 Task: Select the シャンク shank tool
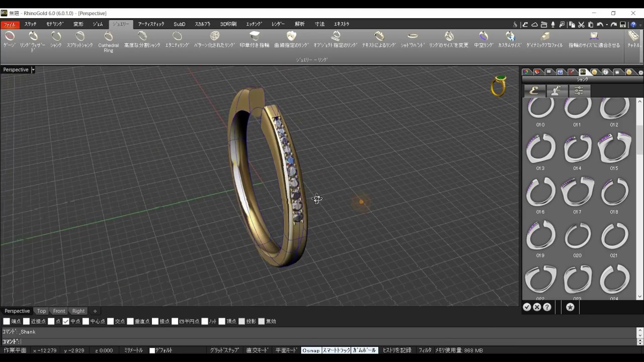click(56, 40)
